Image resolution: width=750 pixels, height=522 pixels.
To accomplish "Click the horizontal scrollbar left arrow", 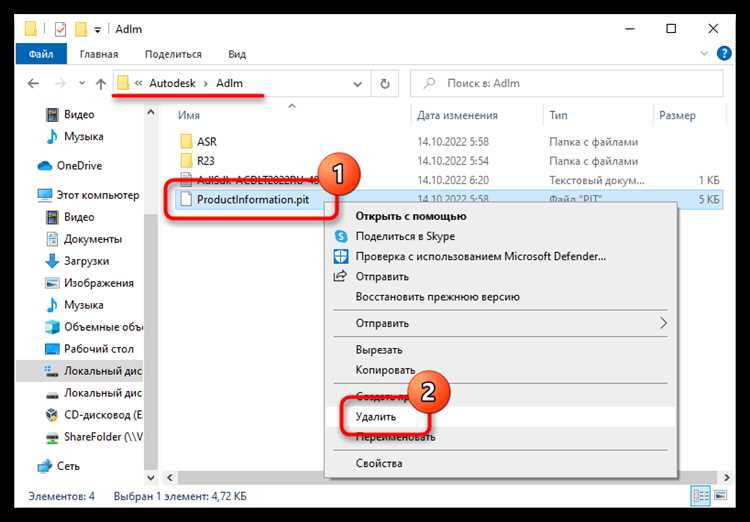I will pos(170,478).
